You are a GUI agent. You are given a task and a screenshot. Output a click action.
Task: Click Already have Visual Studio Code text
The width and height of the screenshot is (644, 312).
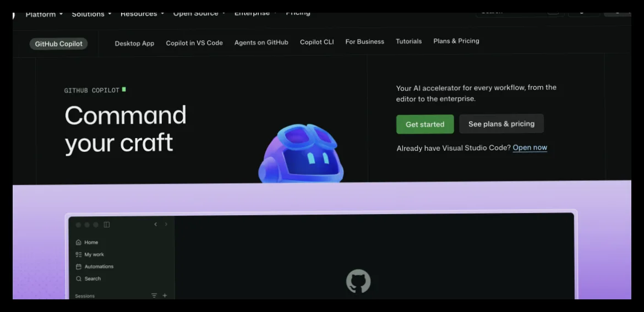[454, 148]
